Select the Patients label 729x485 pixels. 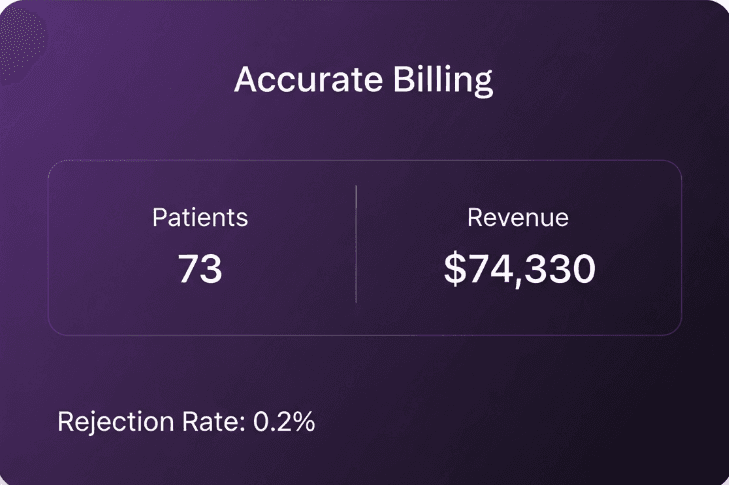[x=200, y=217]
